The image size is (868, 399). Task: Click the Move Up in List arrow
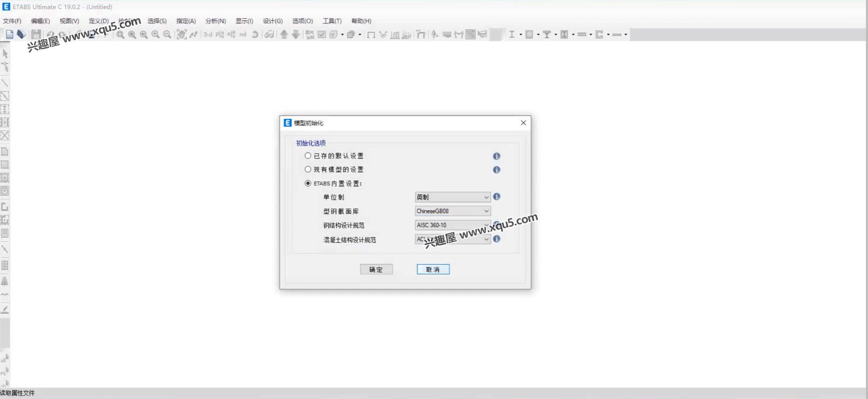pos(284,34)
